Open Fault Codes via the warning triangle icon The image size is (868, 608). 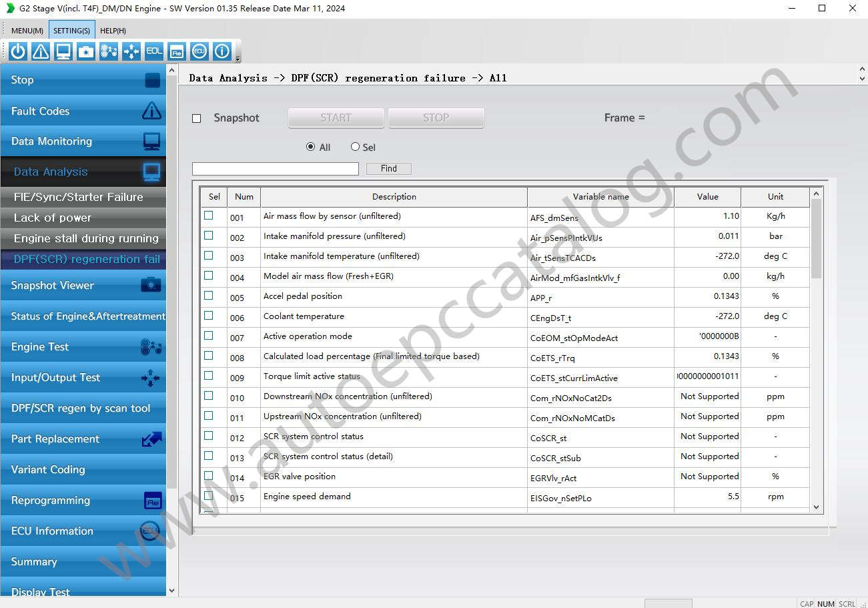(40, 51)
